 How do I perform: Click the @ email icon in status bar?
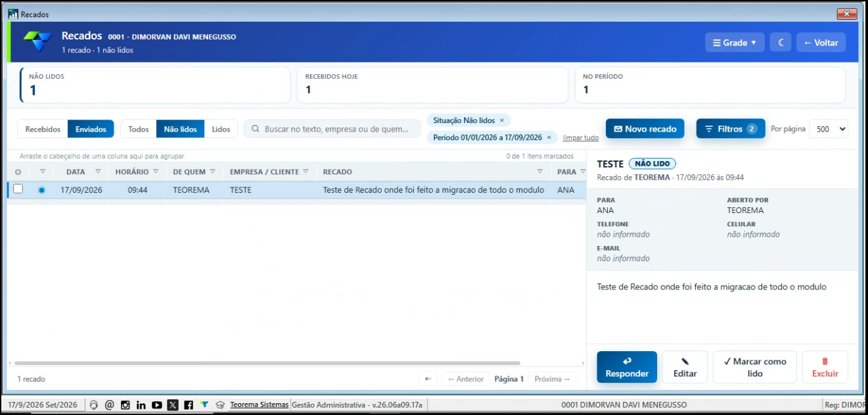click(x=110, y=405)
